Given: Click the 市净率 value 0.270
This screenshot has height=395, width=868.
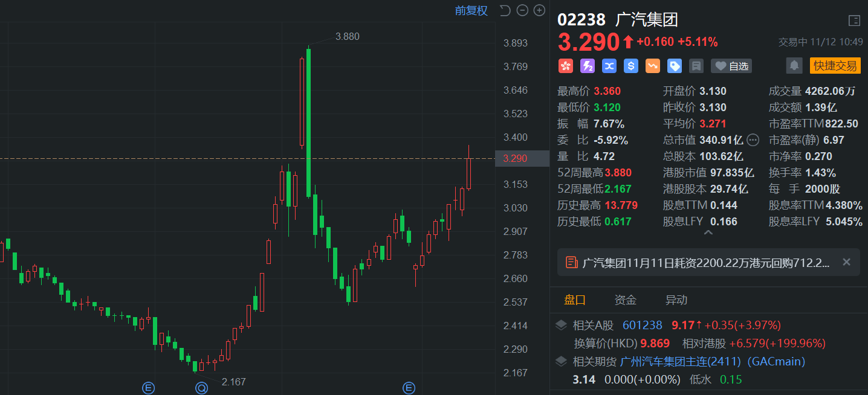Looking at the screenshot, I should coord(818,156).
